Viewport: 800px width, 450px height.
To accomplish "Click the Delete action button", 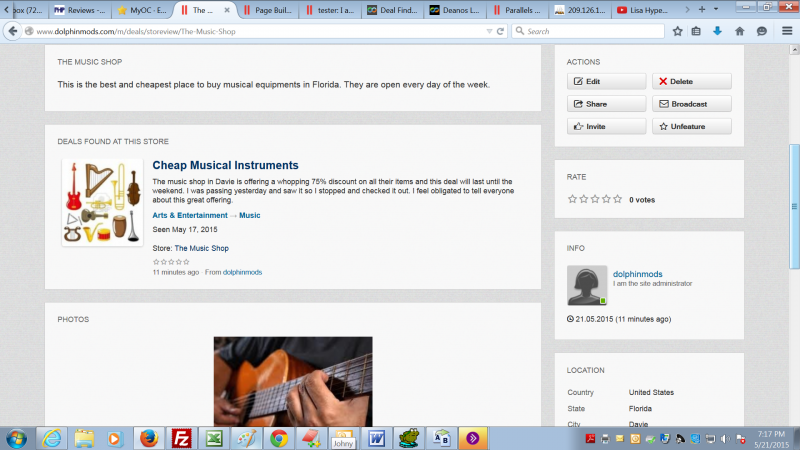I will (x=691, y=81).
